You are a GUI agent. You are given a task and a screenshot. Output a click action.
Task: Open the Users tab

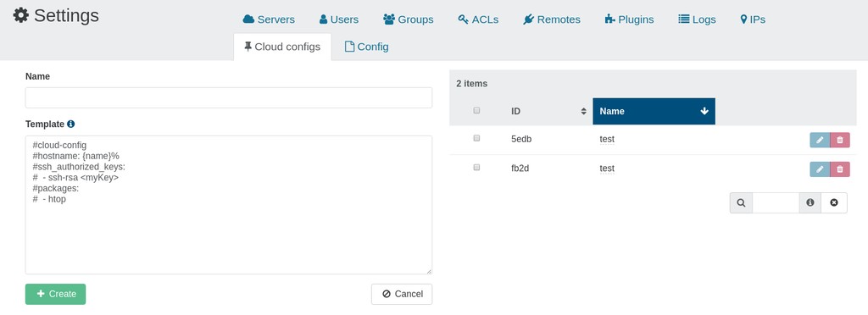tap(339, 19)
